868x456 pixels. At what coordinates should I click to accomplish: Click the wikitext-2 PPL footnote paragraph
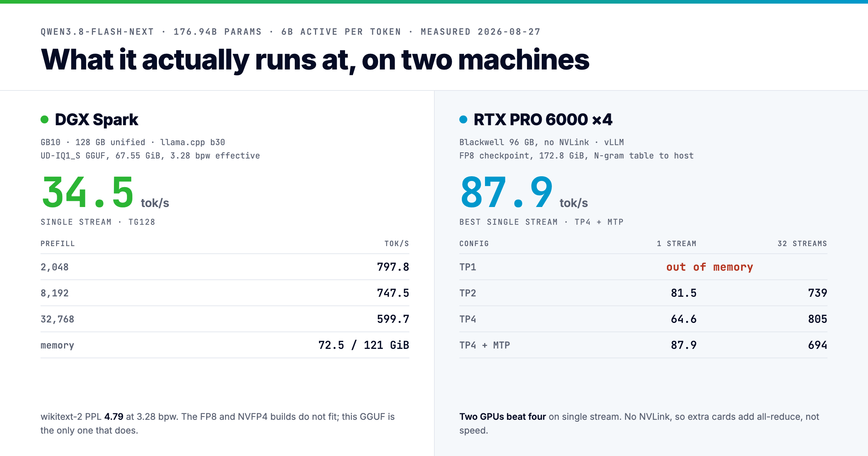tap(218, 423)
